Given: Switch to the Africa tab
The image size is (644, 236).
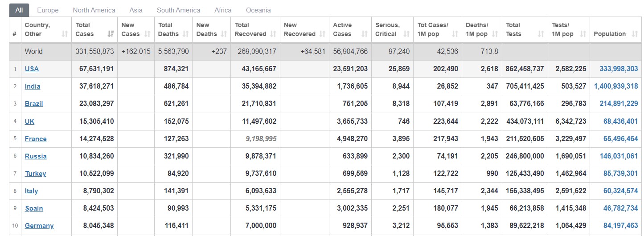Looking at the screenshot, I should pyautogui.click(x=223, y=10).
